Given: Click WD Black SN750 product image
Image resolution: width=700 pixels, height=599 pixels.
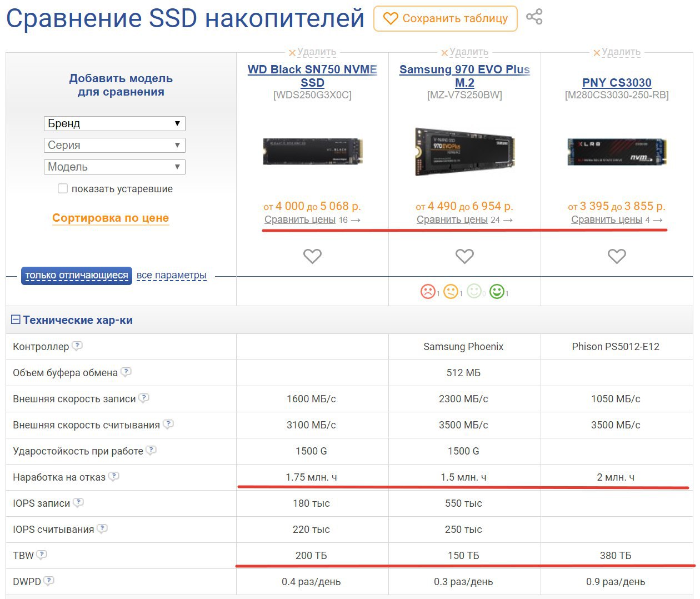Looking at the screenshot, I should (312, 152).
